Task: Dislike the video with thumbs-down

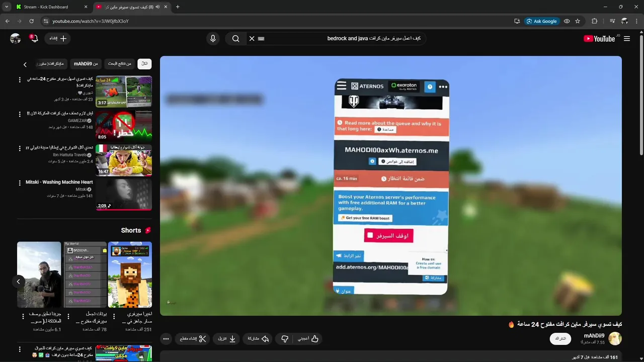Action: pos(285,339)
